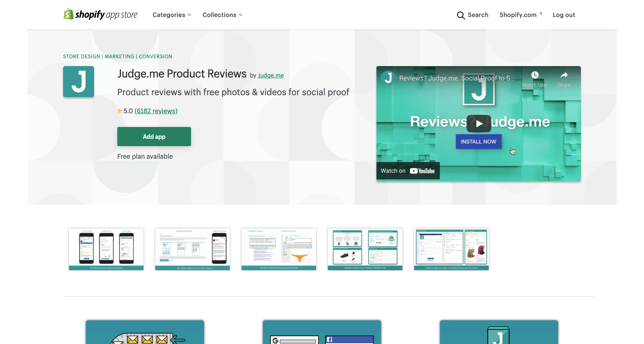The width and height of the screenshot is (644, 344).
Task: Click the Watch later clock icon
Action: pyautogui.click(x=535, y=75)
